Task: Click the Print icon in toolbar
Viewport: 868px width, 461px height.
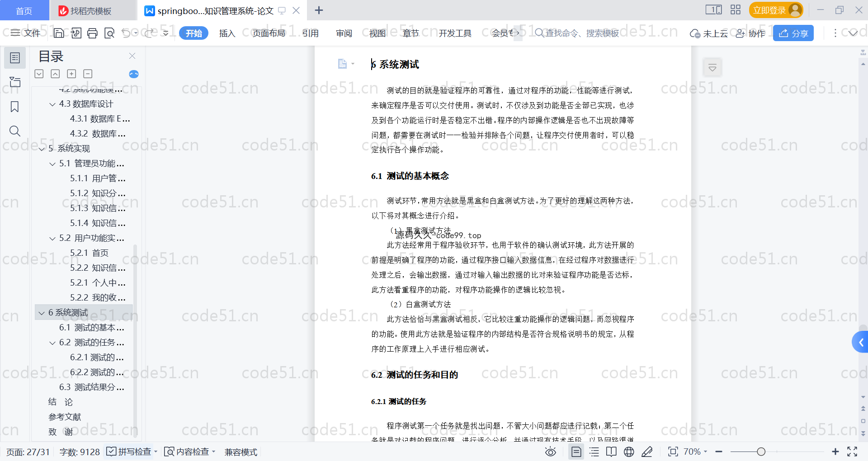Action: (93, 33)
